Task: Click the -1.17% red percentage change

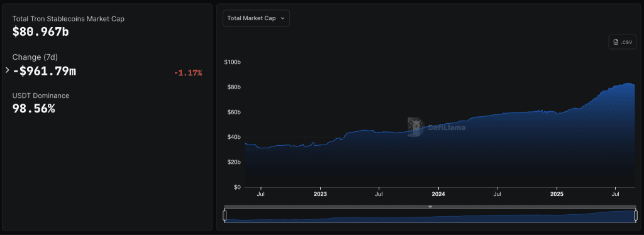Action: pos(188,73)
